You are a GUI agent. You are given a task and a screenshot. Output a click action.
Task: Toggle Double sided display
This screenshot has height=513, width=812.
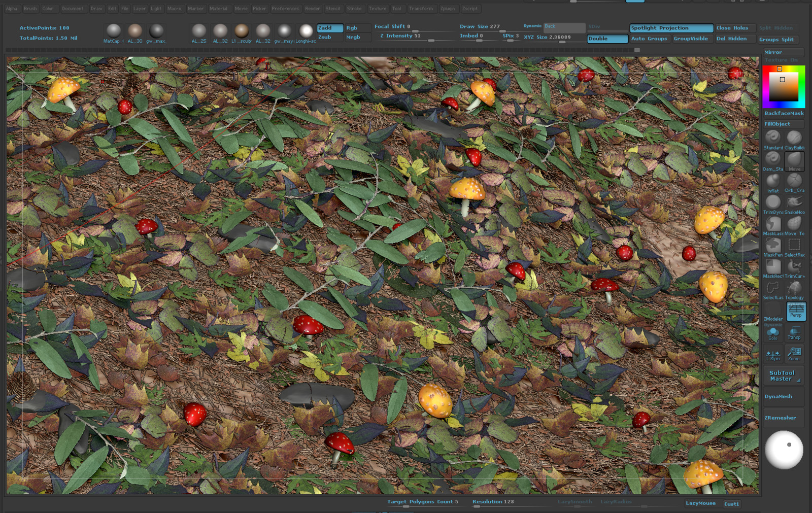coord(607,39)
